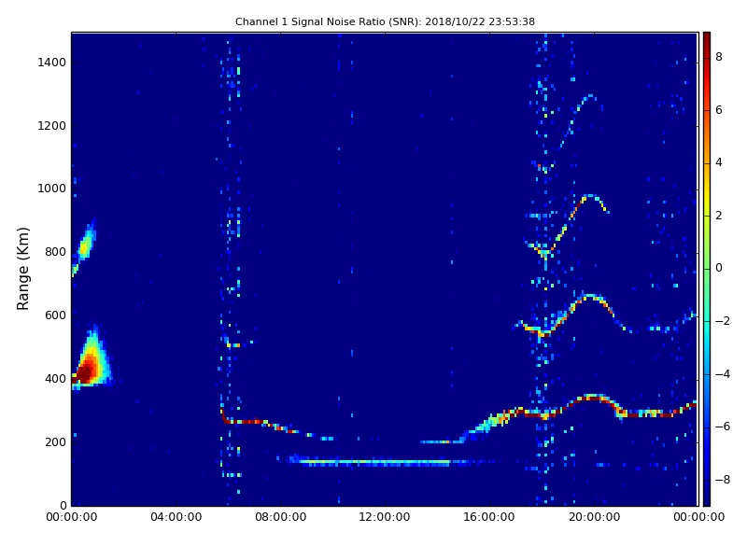Click the Range (Km) axis label
The image size is (747, 560).
pyautogui.click(x=22, y=269)
